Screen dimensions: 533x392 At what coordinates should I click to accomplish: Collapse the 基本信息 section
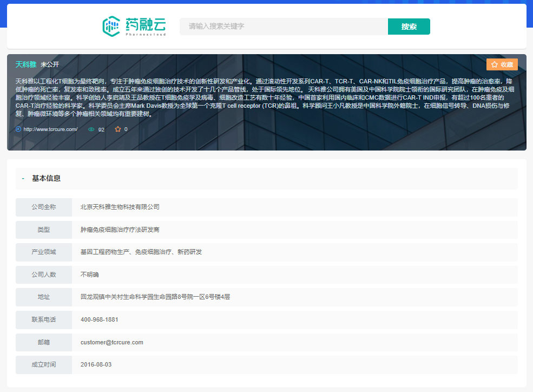[23, 178]
